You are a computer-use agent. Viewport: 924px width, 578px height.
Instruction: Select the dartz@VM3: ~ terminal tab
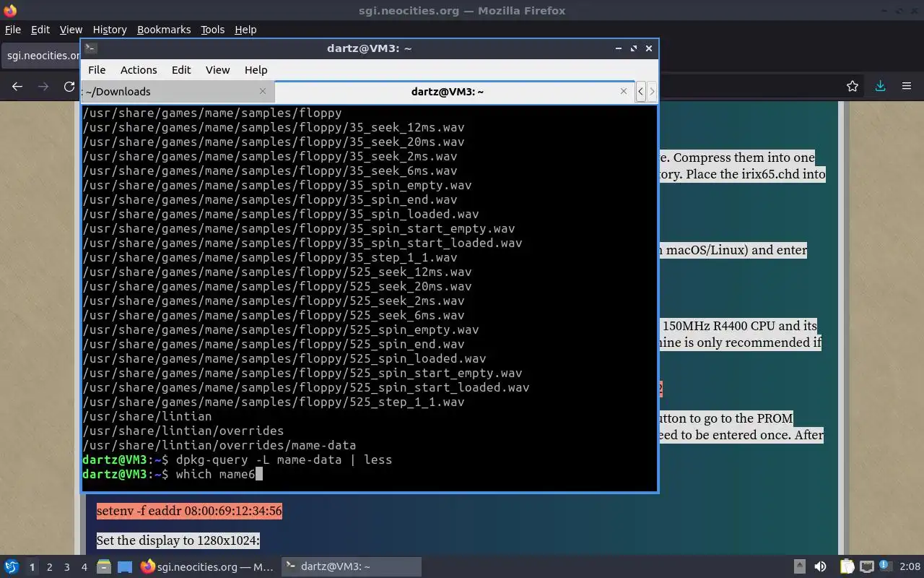(455, 91)
